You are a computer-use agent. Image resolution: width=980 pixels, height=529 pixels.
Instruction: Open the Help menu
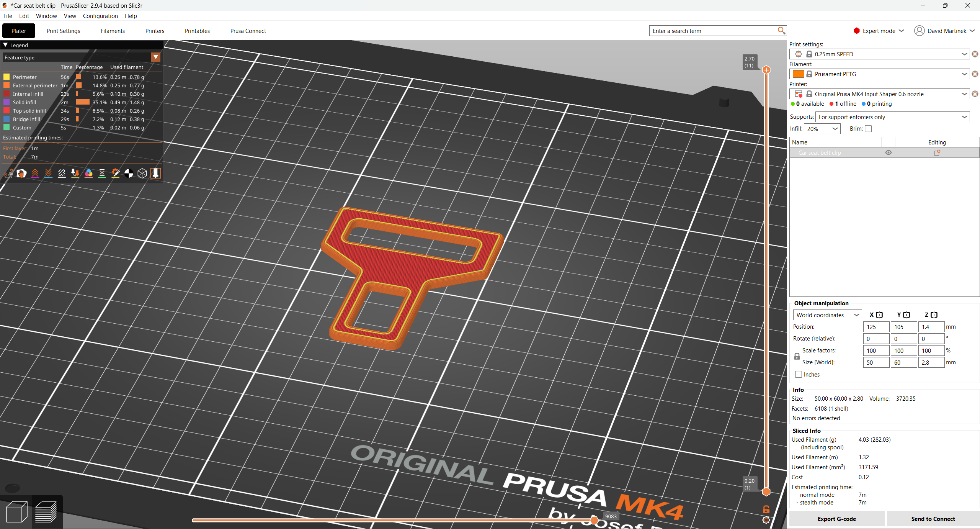click(131, 16)
